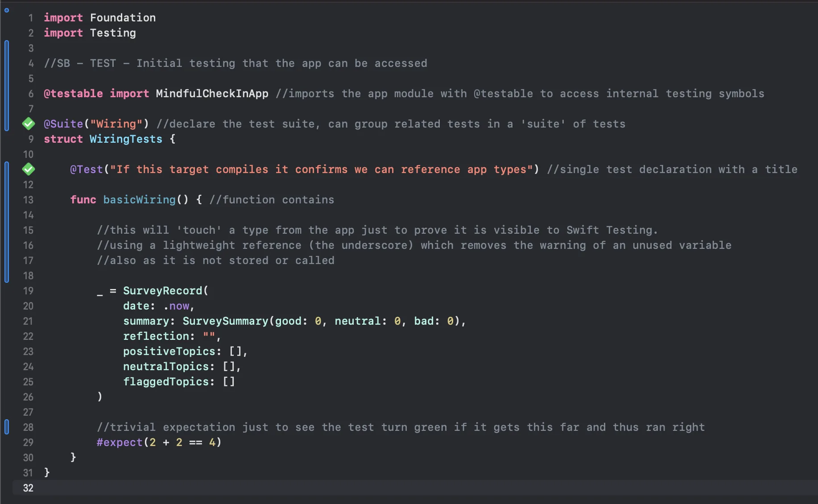Click the green test diamond beside @Suite("Wiring")
Viewport: 818px width, 504px height.
pos(29,124)
